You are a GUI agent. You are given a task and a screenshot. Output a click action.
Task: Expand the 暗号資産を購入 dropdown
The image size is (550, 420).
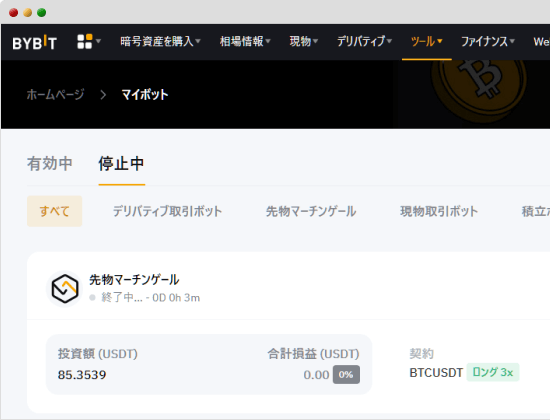pyautogui.click(x=160, y=41)
